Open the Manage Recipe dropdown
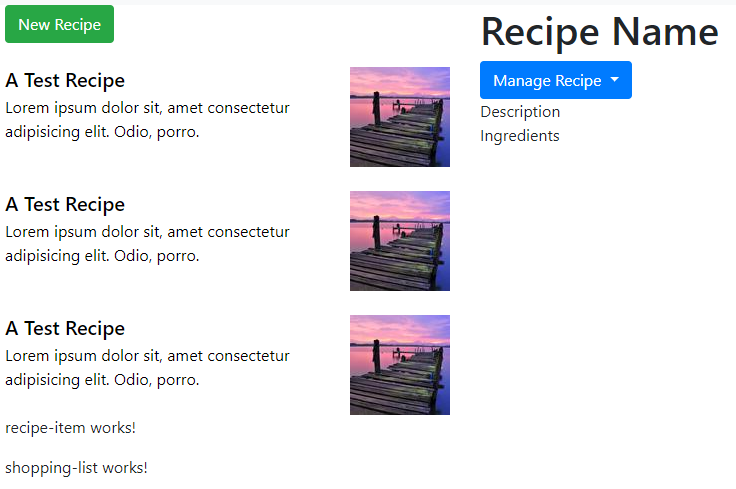Image resolution: width=736 pixels, height=489 pixels. pos(556,80)
